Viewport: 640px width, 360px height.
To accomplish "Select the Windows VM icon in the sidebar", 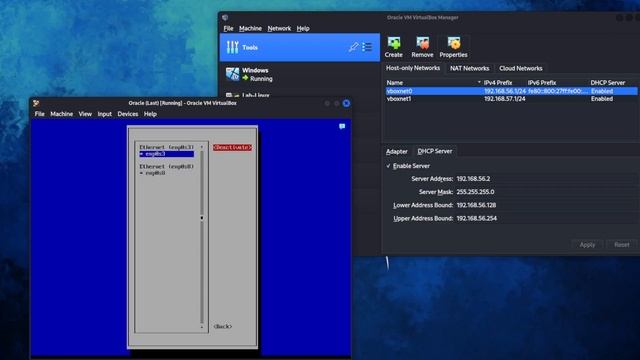I will click(233, 74).
